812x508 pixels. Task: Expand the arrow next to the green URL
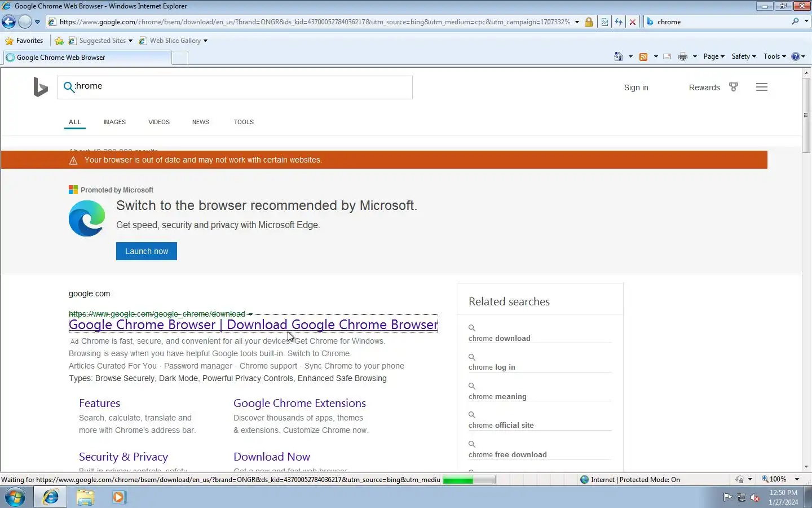(x=250, y=314)
